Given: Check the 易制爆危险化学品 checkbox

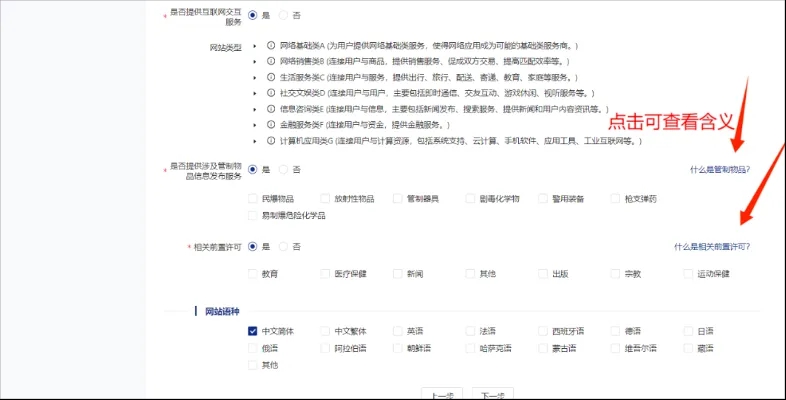Looking at the screenshot, I should 253,215.
